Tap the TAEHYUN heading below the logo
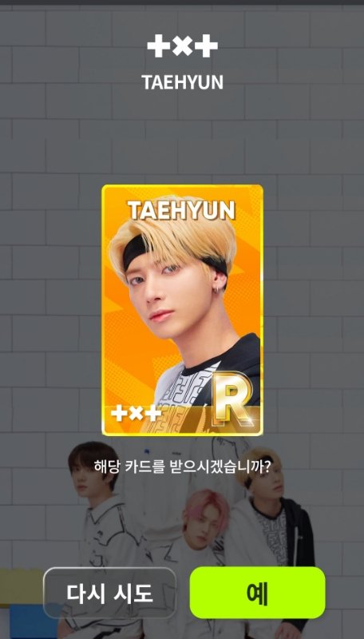 183,83
